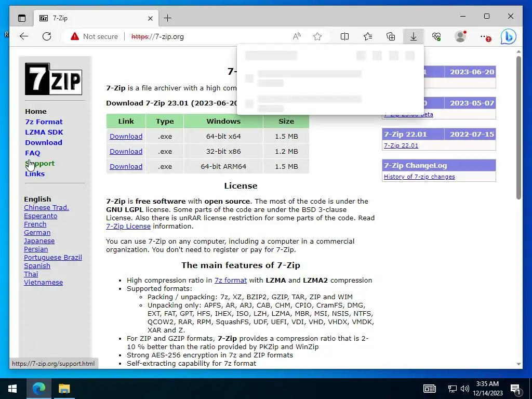This screenshot has width=532, height=399.
Task: Switch language to Vietnamese
Action: coord(44,282)
